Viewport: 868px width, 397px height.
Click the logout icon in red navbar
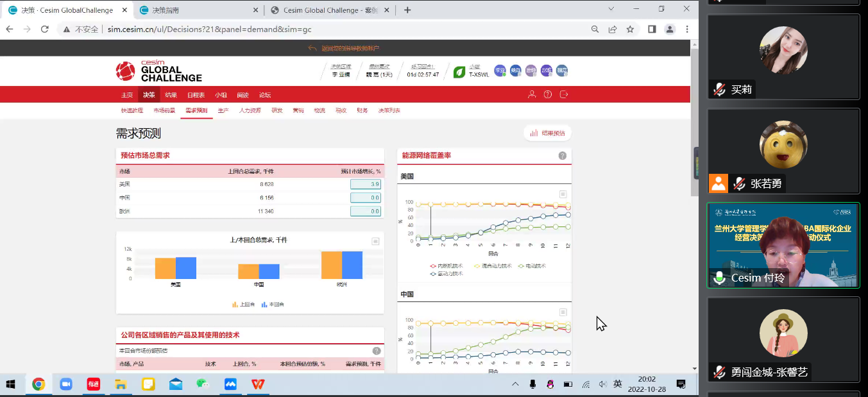(x=564, y=94)
